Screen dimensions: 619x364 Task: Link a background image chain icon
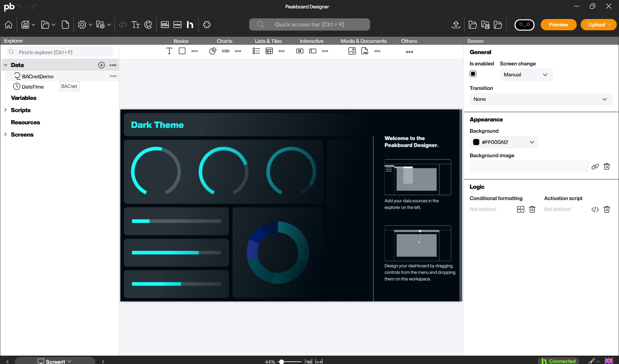pos(595,167)
